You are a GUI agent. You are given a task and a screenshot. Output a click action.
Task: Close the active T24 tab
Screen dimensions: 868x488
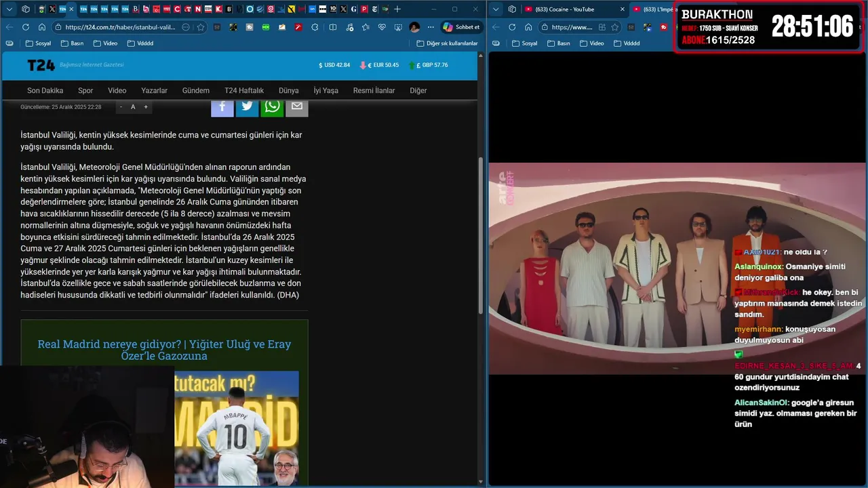click(72, 9)
